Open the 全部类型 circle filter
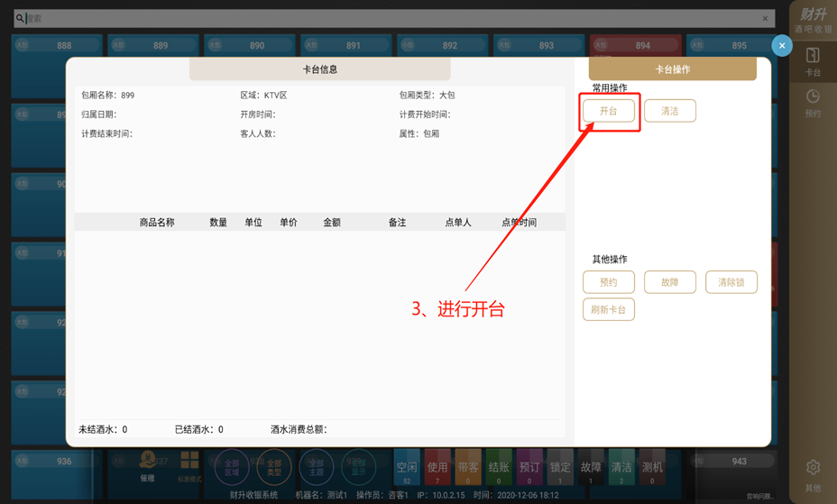Screen dimensions: 837x504 click(274, 468)
